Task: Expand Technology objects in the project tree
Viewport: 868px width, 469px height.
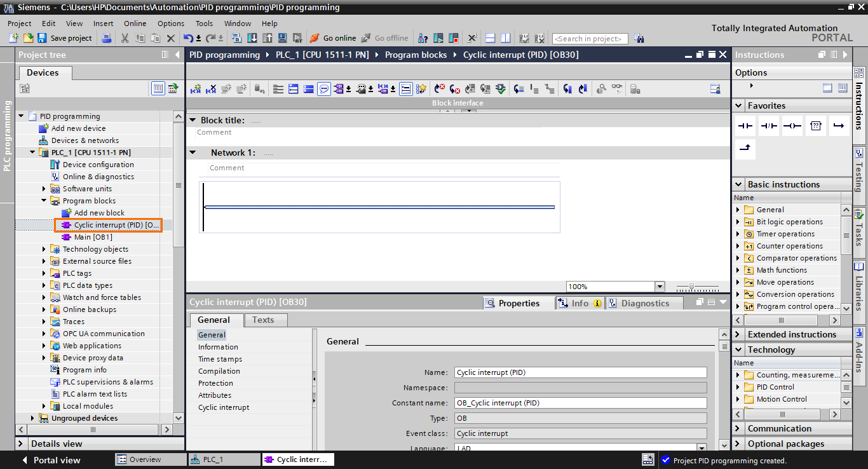Action: coord(43,248)
